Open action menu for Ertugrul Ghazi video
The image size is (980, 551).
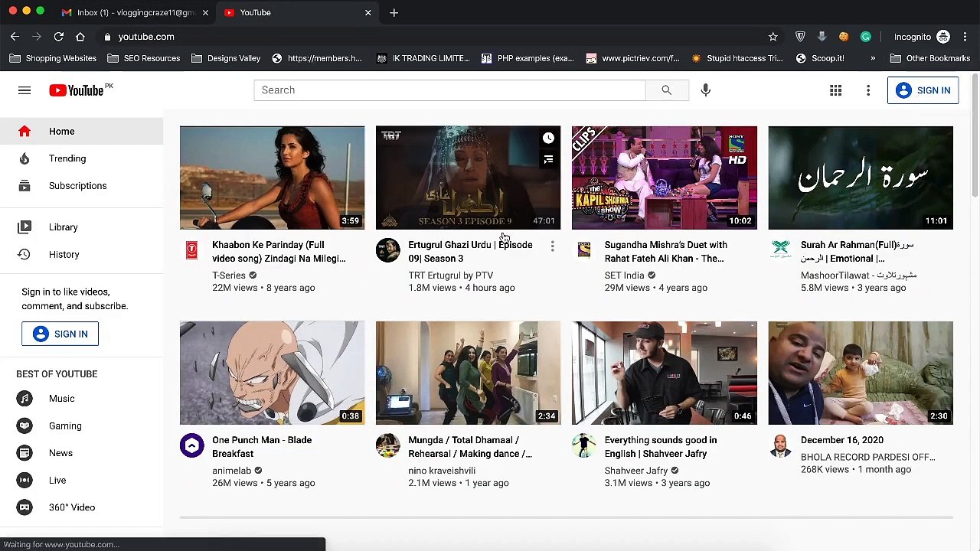coord(552,246)
